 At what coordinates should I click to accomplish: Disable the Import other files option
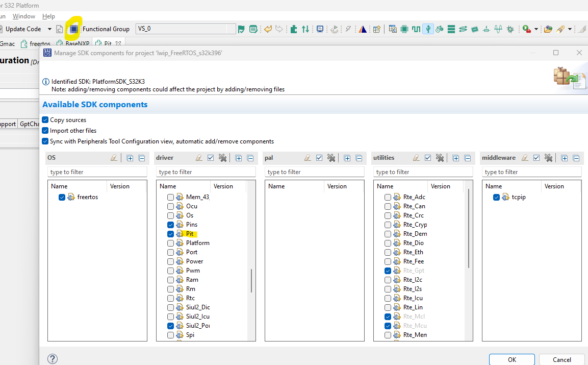coord(45,130)
